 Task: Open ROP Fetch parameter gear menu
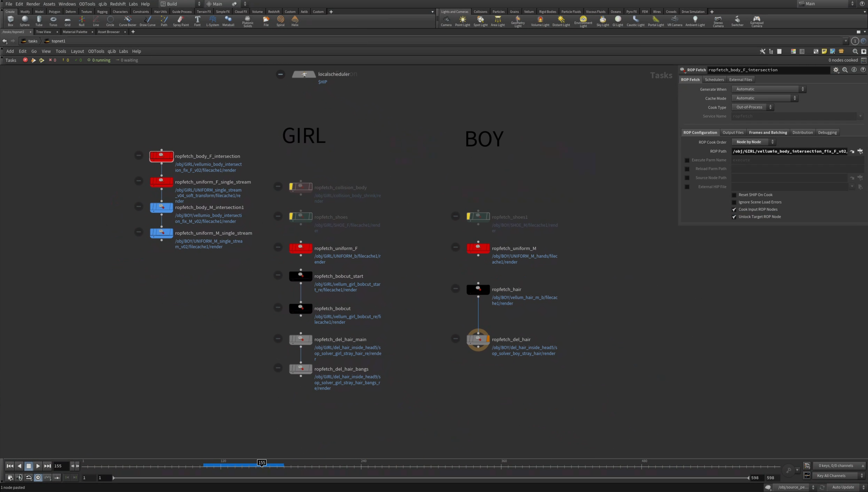836,70
